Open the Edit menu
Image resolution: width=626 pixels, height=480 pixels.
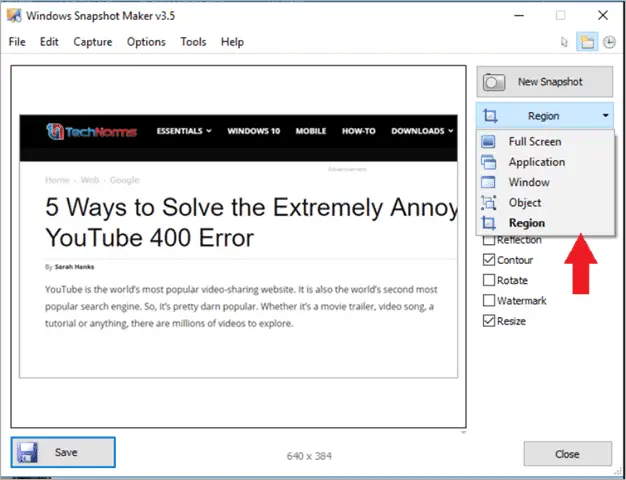click(49, 42)
